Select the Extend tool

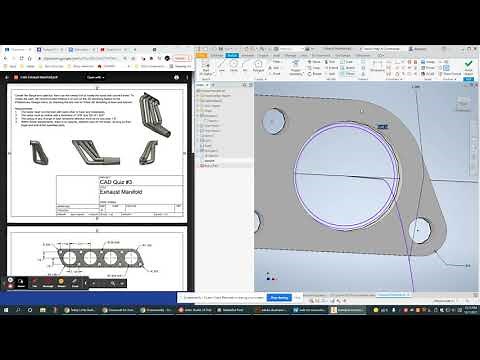(332, 68)
